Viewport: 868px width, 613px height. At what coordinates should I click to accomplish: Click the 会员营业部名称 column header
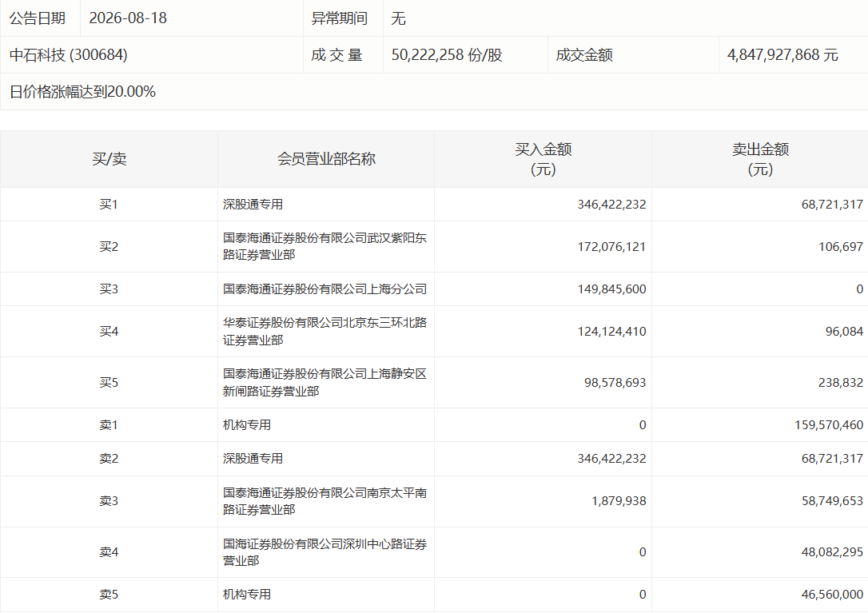point(326,159)
